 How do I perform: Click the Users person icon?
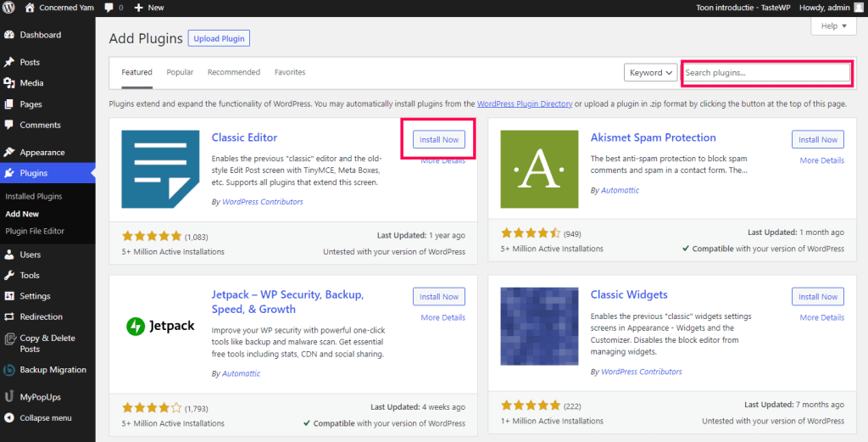pos(8,255)
